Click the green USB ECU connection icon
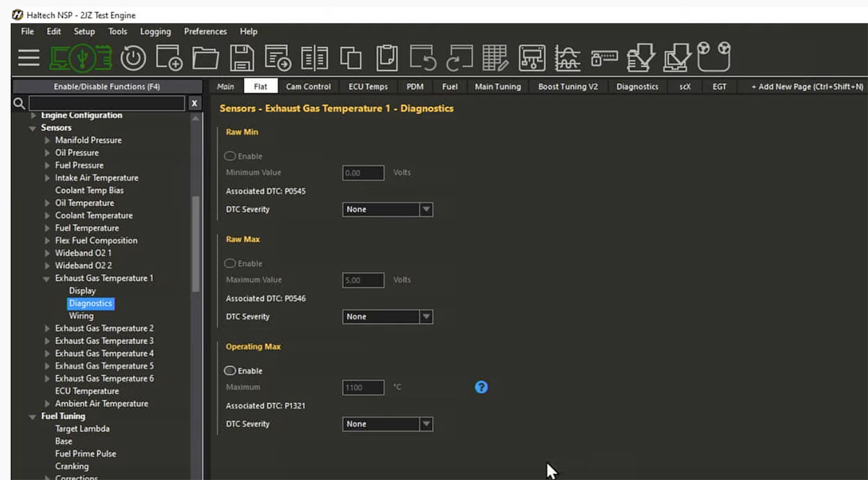Viewport: 868px width, 480px height. [x=80, y=58]
